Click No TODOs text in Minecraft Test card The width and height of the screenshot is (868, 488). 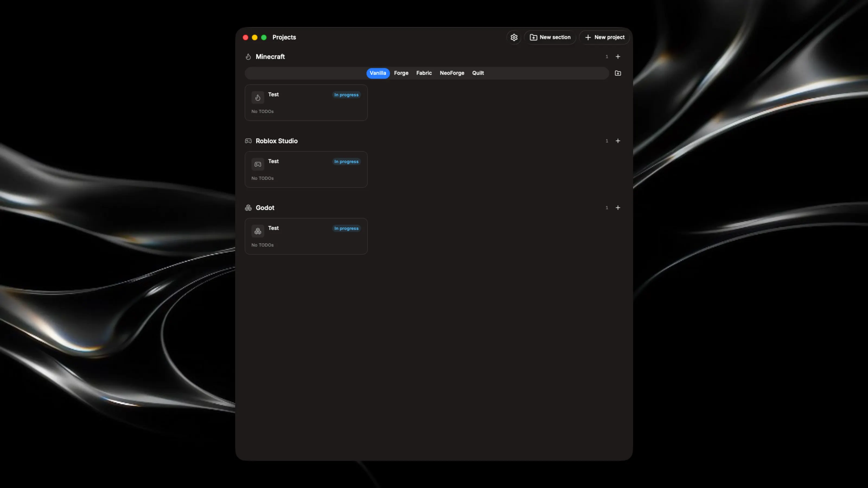point(263,111)
